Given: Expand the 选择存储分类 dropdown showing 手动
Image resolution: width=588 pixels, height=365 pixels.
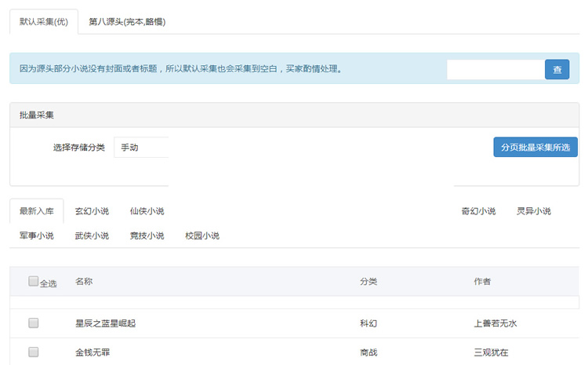Looking at the screenshot, I should click(141, 148).
